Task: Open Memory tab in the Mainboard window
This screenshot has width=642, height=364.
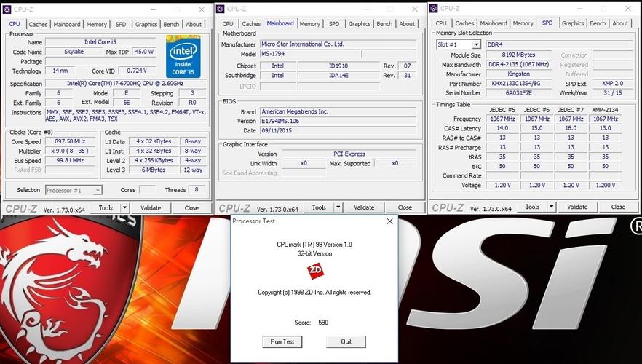Action: [309, 24]
